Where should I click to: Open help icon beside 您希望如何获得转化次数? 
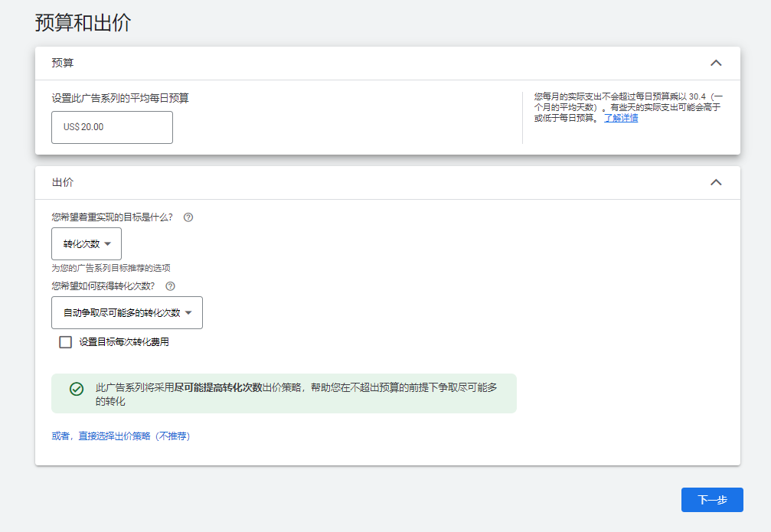click(170, 286)
